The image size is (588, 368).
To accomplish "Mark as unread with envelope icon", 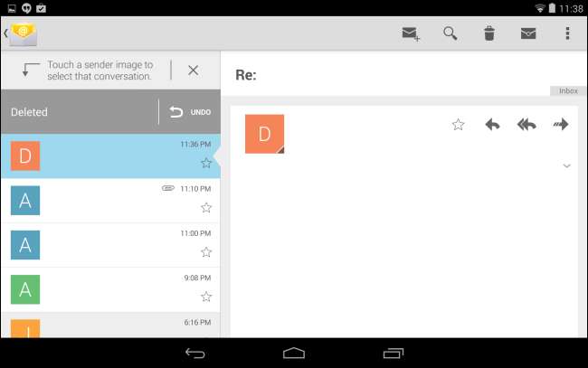I will coord(528,33).
